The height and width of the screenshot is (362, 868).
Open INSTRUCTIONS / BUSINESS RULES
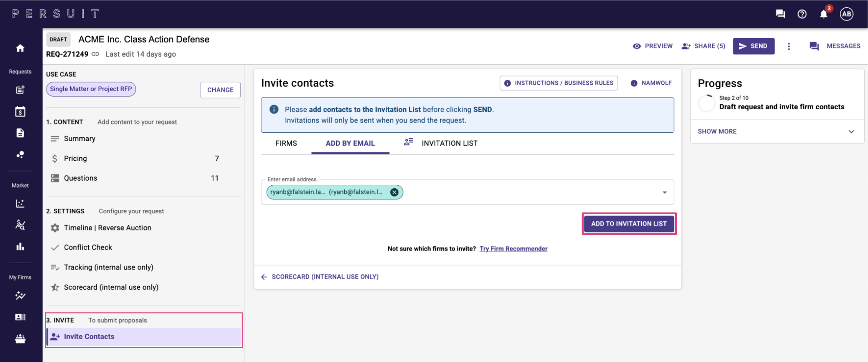pyautogui.click(x=559, y=83)
